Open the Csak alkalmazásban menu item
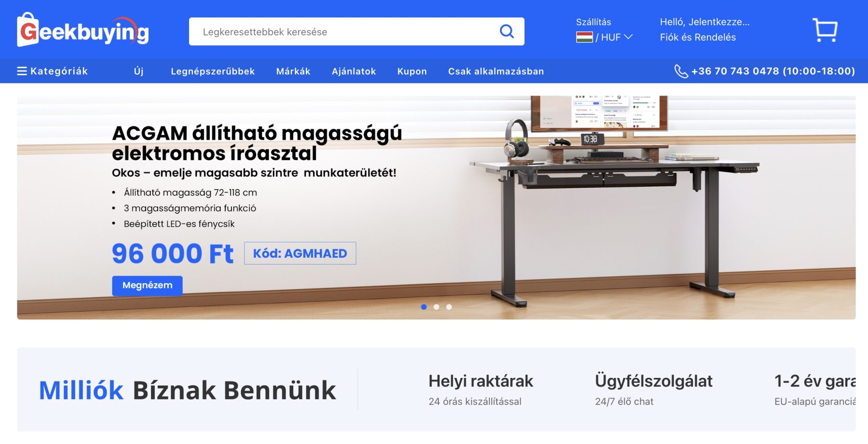The height and width of the screenshot is (444, 868). coord(496,71)
